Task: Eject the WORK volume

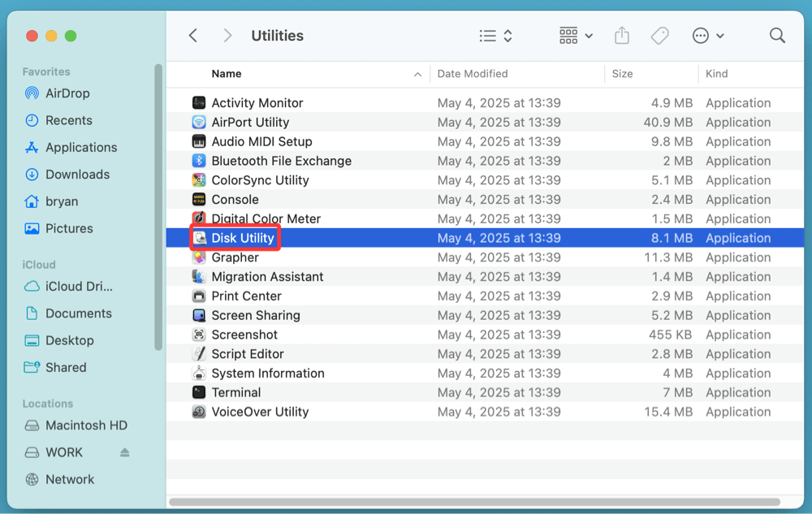Action: [x=123, y=451]
